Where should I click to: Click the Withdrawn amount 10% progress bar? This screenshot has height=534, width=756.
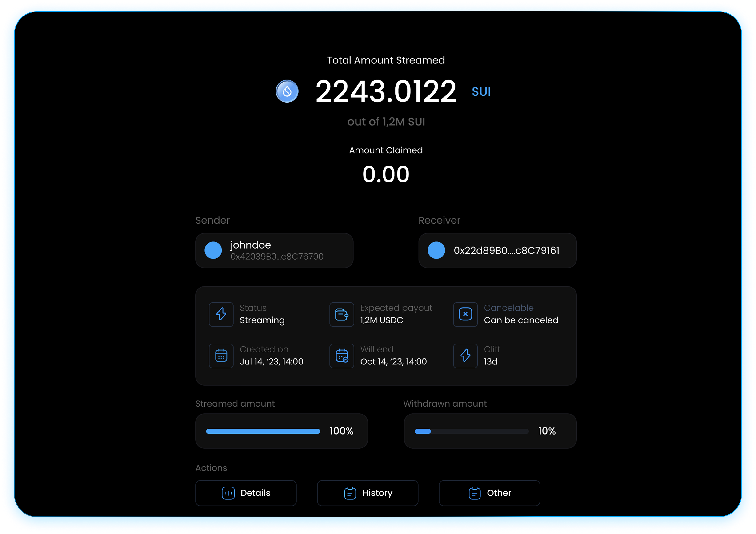pyautogui.click(x=471, y=431)
